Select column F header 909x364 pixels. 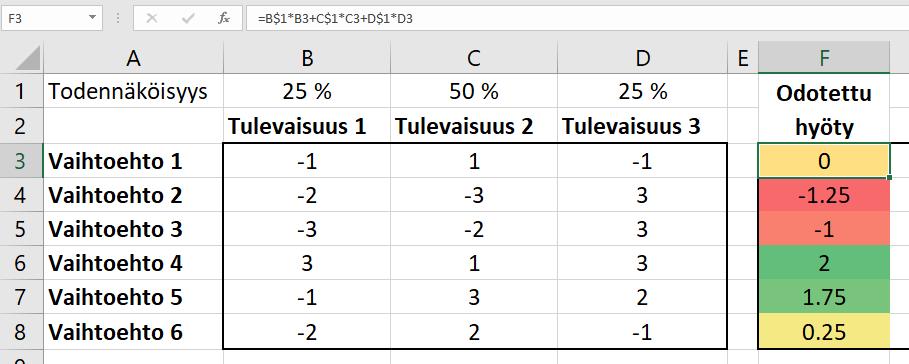point(824,58)
